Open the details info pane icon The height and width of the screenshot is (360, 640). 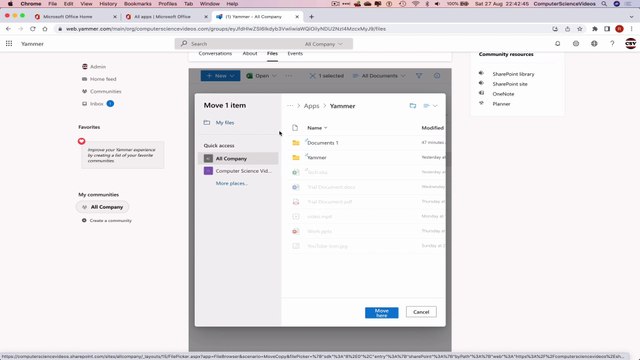coord(437,76)
